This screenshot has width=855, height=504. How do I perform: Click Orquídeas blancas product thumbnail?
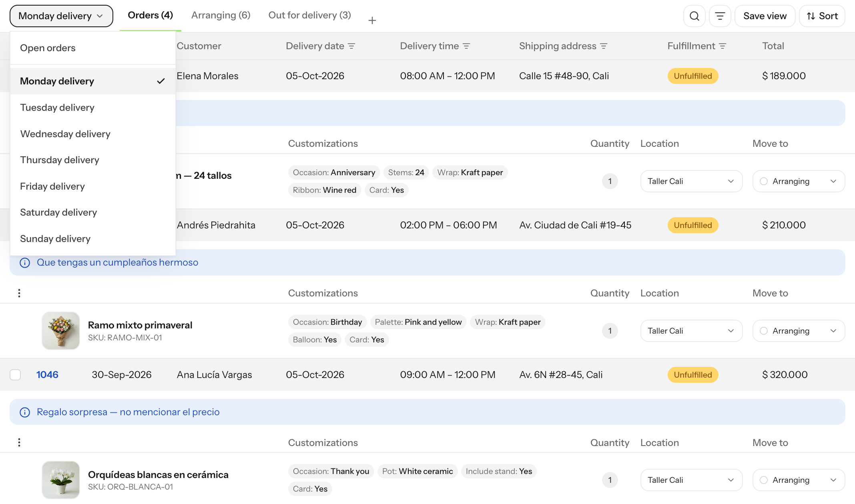pos(61,480)
